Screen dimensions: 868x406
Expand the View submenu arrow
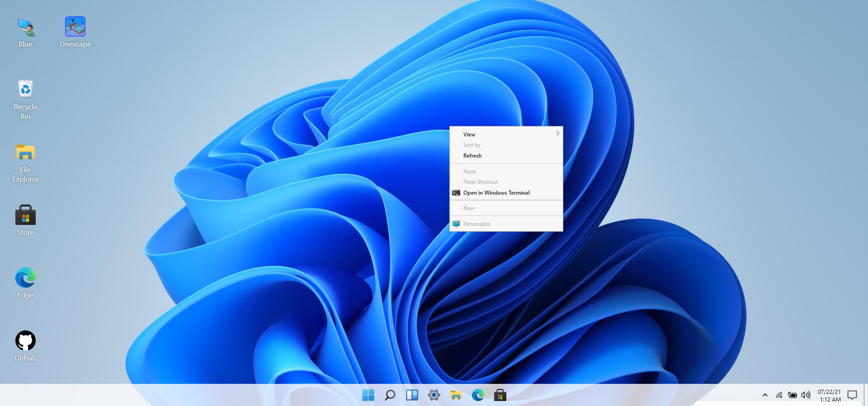pyautogui.click(x=557, y=134)
